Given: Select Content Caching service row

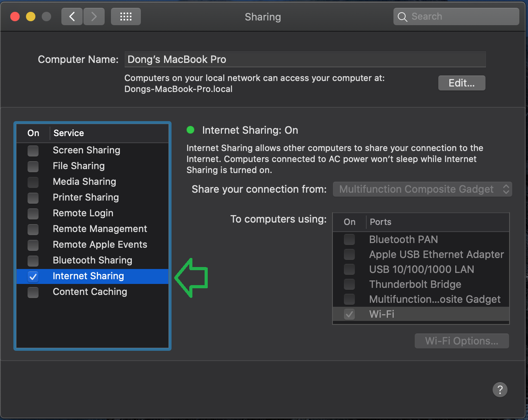Looking at the screenshot, I should pyautogui.click(x=92, y=292).
